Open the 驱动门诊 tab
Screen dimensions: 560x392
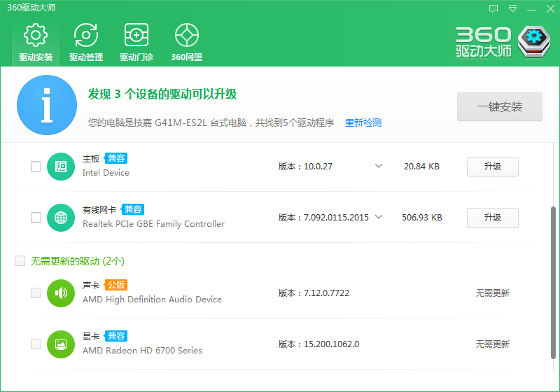click(136, 43)
